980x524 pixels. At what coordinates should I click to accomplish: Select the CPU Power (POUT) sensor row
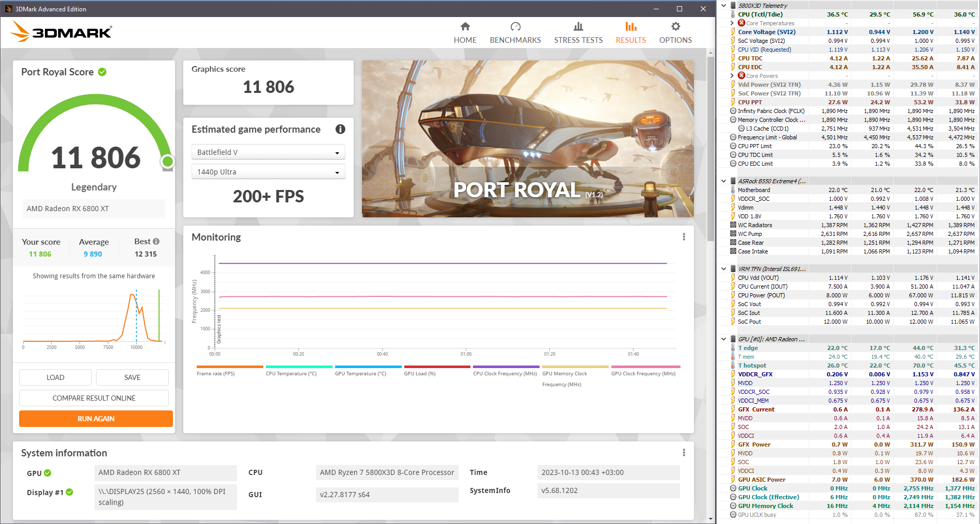pos(852,295)
